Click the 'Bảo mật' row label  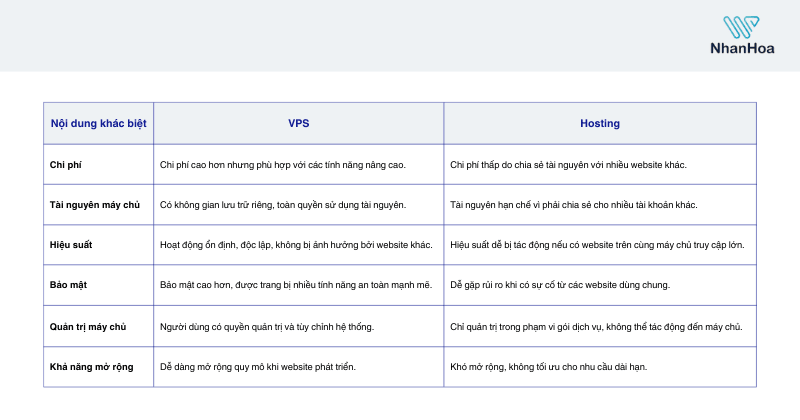point(68,285)
